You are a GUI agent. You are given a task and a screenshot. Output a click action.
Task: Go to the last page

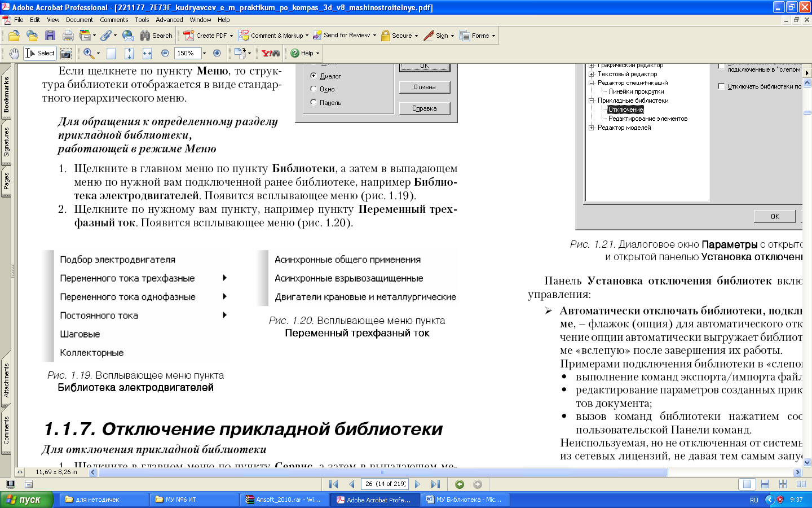coord(435,484)
